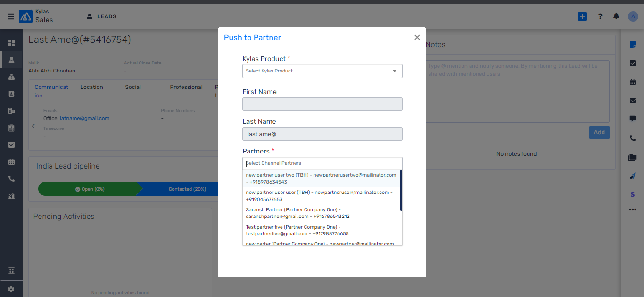Open the notifications bell icon
The width and height of the screenshot is (644, 297).
(616, 16)
